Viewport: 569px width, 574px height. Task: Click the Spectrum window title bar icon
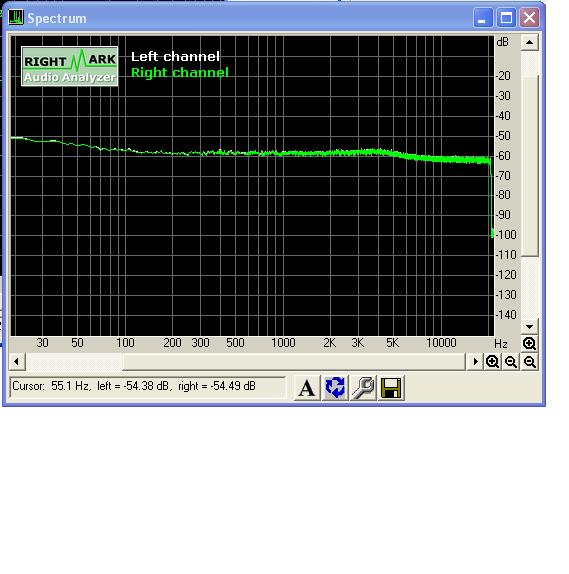16,18
